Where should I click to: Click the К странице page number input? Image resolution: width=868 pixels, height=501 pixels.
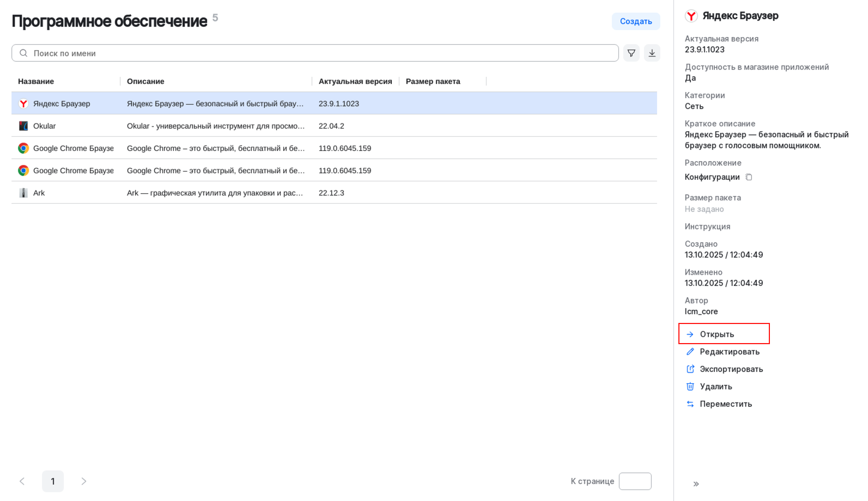(635, 481)
